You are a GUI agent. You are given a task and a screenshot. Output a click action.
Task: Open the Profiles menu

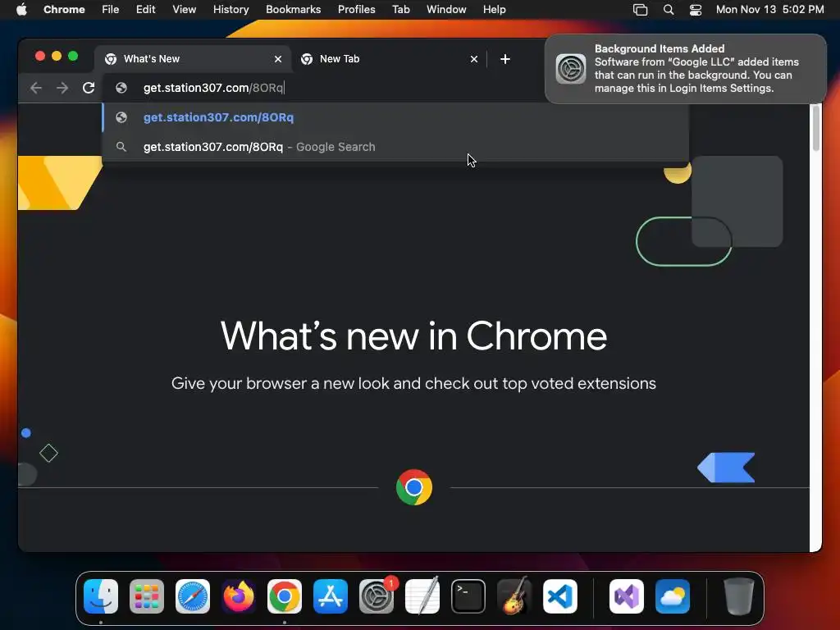point(357,10)
